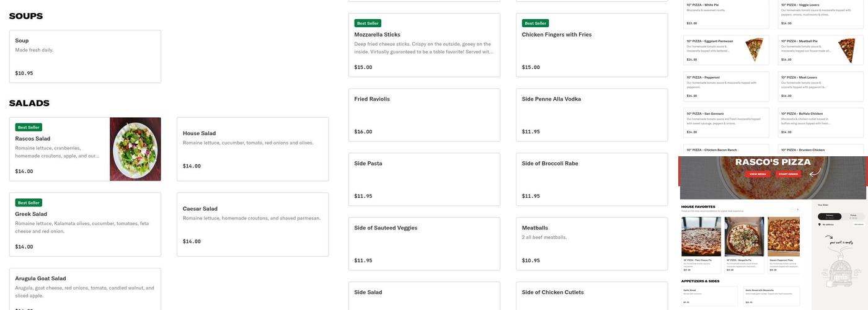
Task: Click the Meatball Pie pizza slice image
Action: click(x=846, y=50)
